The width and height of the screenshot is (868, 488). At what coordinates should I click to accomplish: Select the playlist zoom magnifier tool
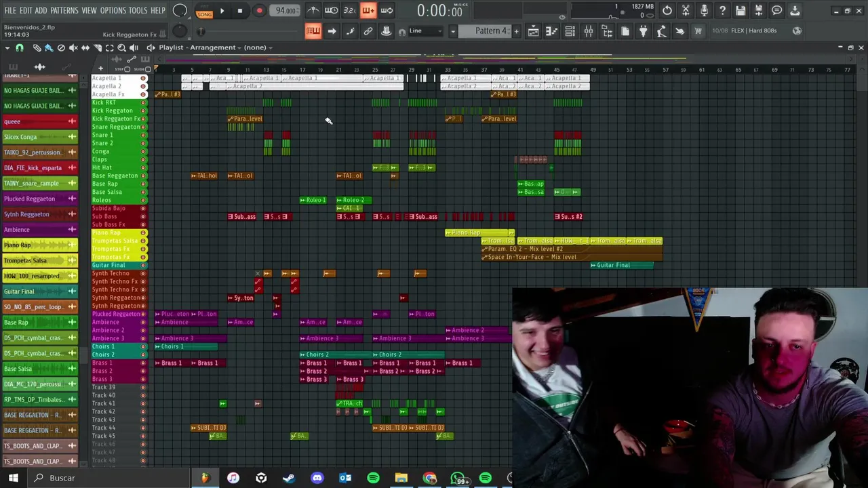[122, 47]
